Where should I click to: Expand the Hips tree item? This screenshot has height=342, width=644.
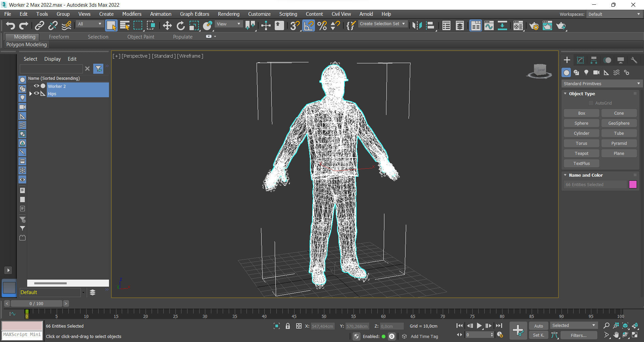point(31,94)
